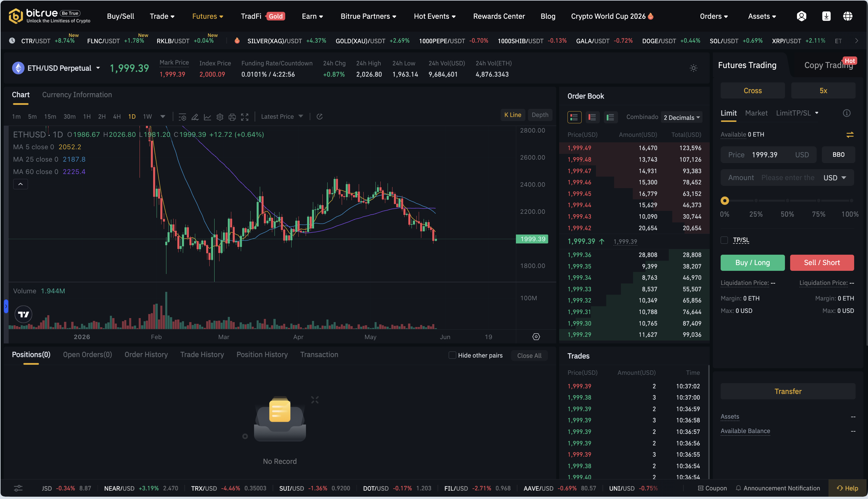Open 2 Decimals precision dropdown

pyautogui.click(x=681, y=118)
